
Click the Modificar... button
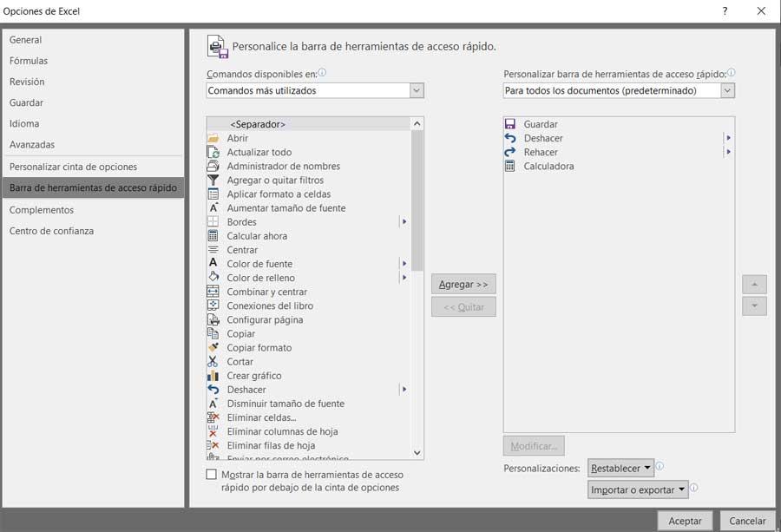(x=534, y=446)
